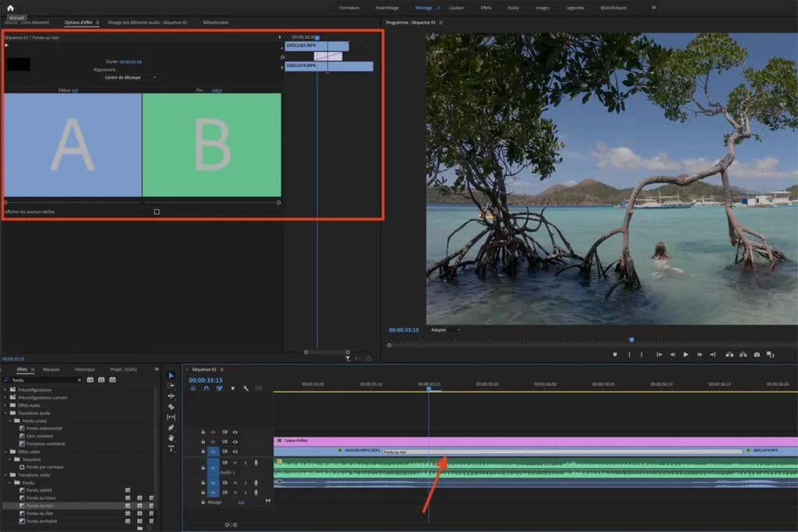The width and height of the screenshot is (798, 532).
Task: Switch to the Effets workspace tab
Action: [x=486, y=8]
